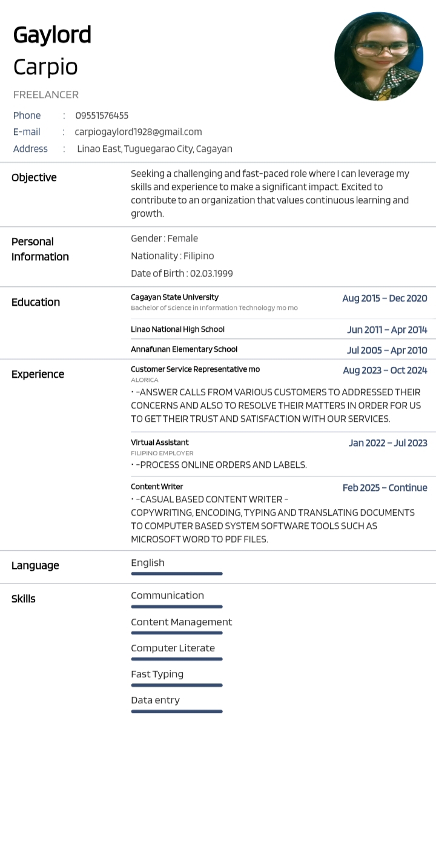The height and width of the screenshot is (868, 436).
Task: Click the Objective section heading
Action: [x=34, y=177]
